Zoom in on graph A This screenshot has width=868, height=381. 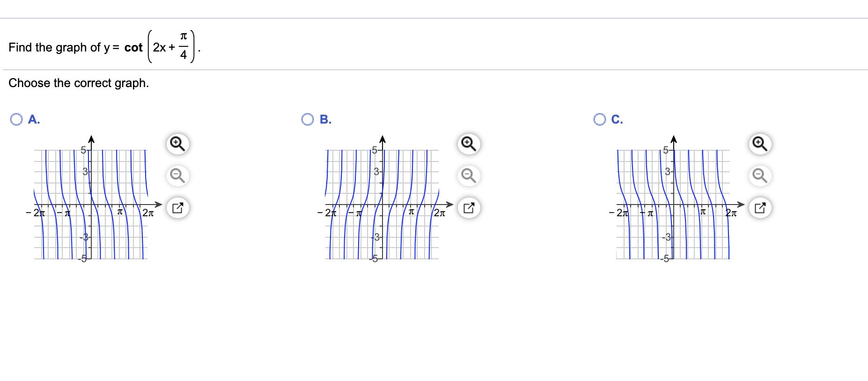[177, 144]
